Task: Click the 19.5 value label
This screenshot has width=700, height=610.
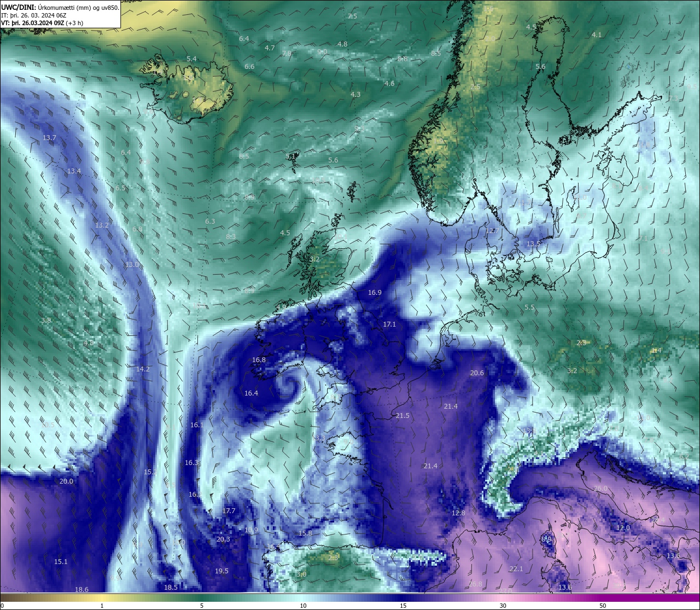Action: click(221, 571)
